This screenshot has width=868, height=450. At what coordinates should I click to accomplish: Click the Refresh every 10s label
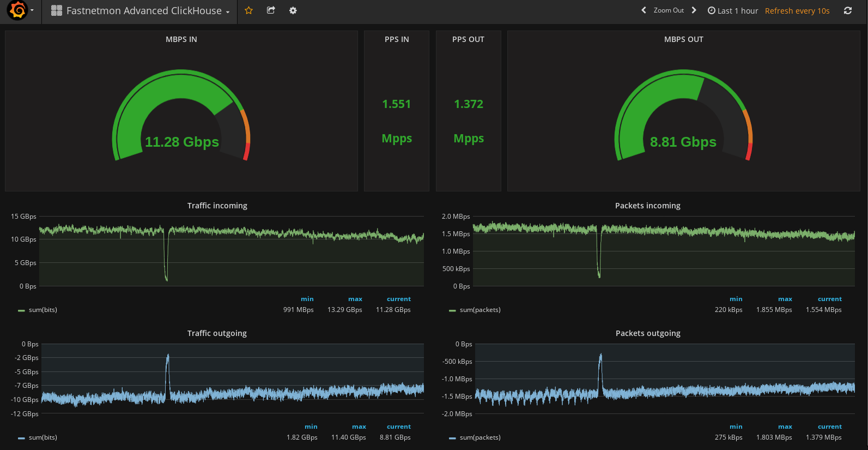tap(797, 10)
